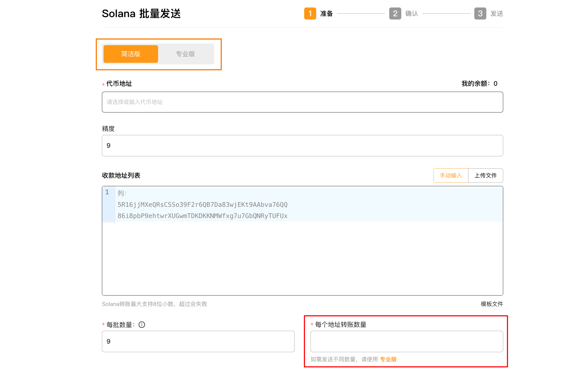Click the 发送 step label
This screenshot has width=588, height=373.
tap(497, 13)
